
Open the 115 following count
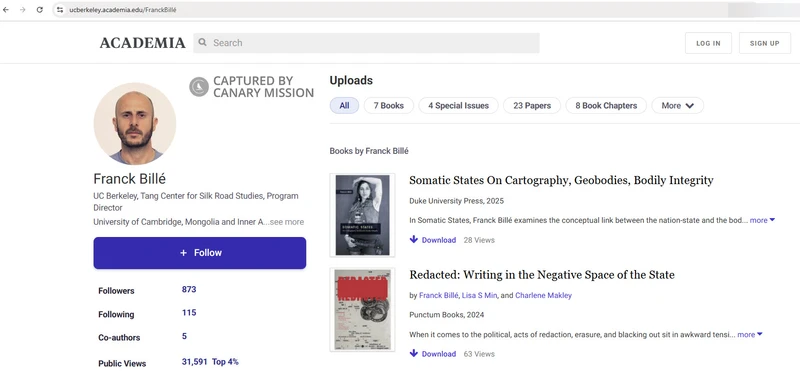[x=189, y=312]
